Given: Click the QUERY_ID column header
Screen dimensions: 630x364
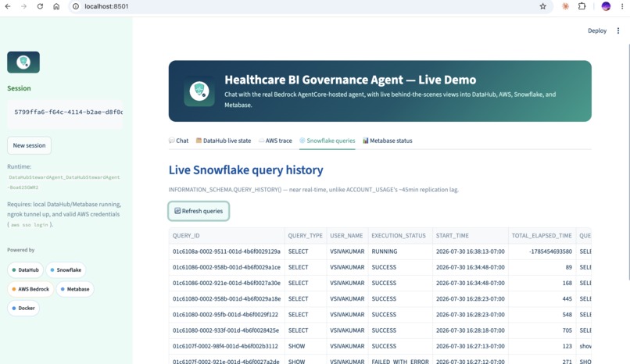Looking at the screenshot, I should (227, 236).
